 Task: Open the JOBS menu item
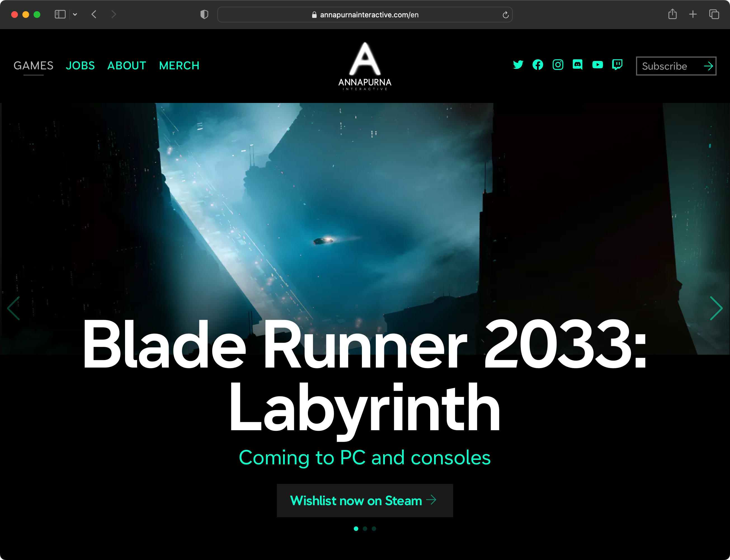80,66
